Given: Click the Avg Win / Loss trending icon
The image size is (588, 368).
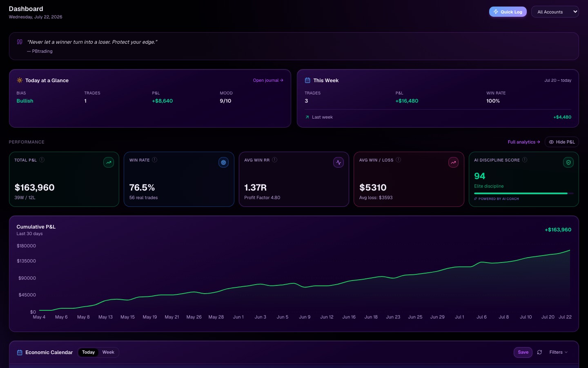Looking at the screenshot, I should click(453, 162).
